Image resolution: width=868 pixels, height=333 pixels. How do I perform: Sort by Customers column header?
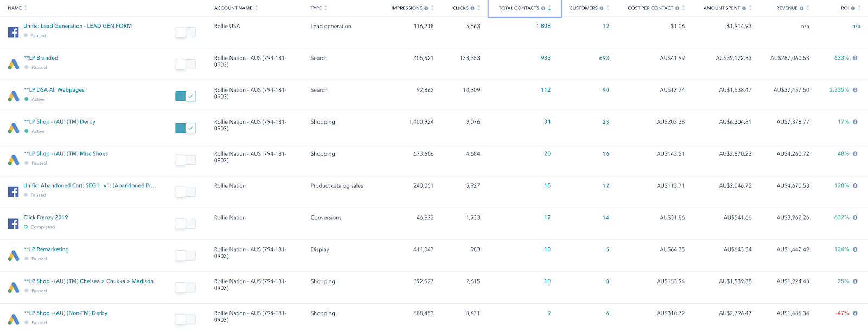pyautogui.click(x=589, y=8)
